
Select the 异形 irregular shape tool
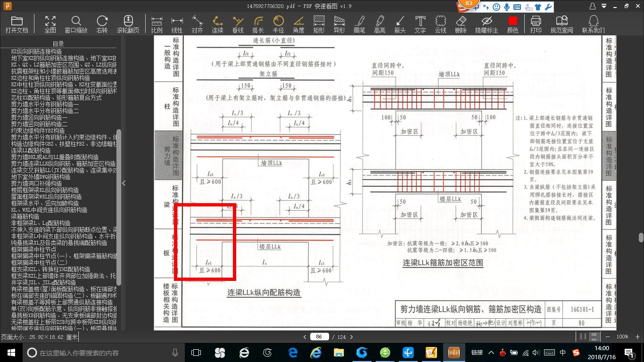click(339, 24)
